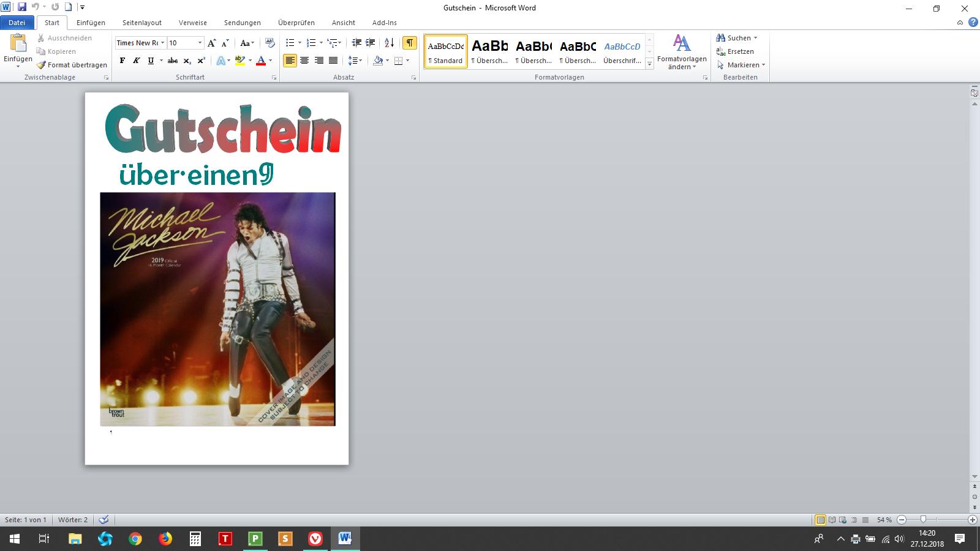Screen dimensions: 980x551
Task: Open Formatvorlagen ändern menu
Action: coord(682,52)
